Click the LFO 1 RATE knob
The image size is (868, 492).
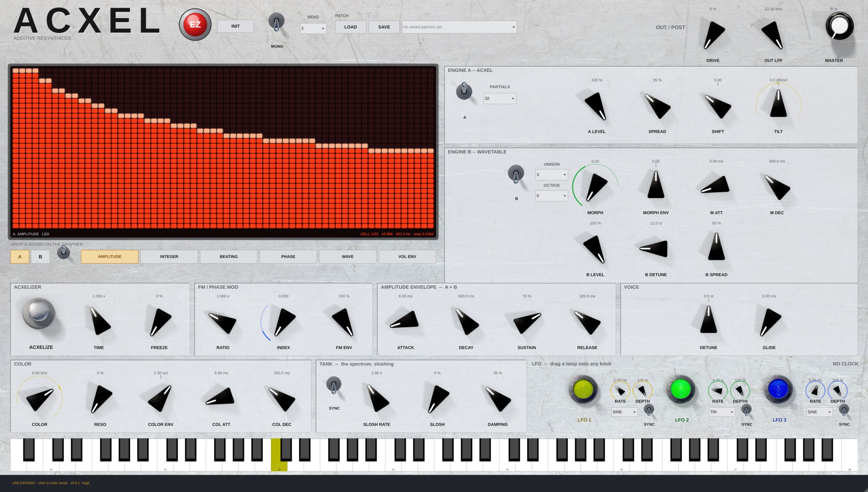(x=620, y=390)
